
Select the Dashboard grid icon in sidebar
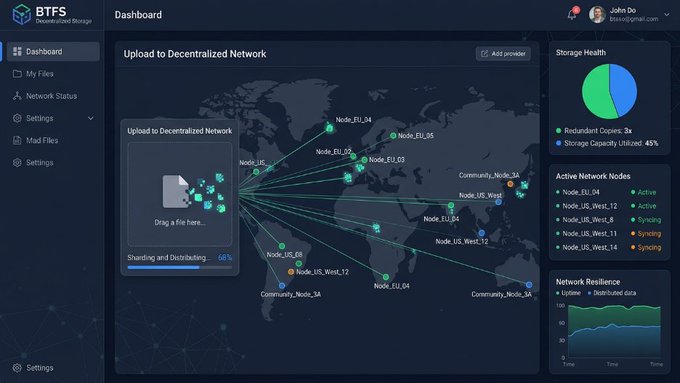pos(17,52)
